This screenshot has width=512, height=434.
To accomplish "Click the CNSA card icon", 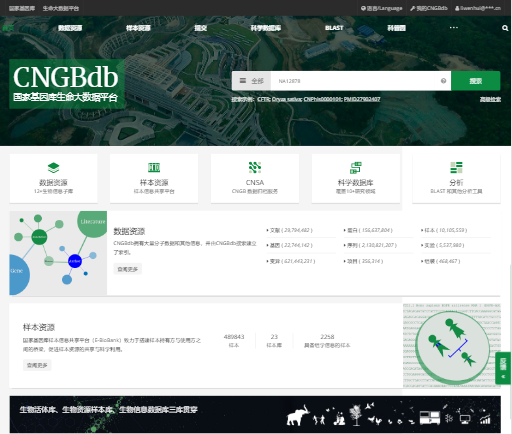I will point(255,167).
